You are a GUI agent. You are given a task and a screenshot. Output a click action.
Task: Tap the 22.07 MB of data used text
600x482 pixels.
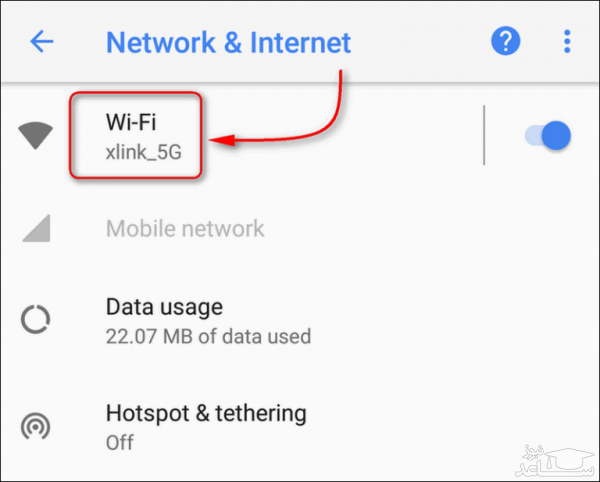pyautogui.click(x=209, y=337)
